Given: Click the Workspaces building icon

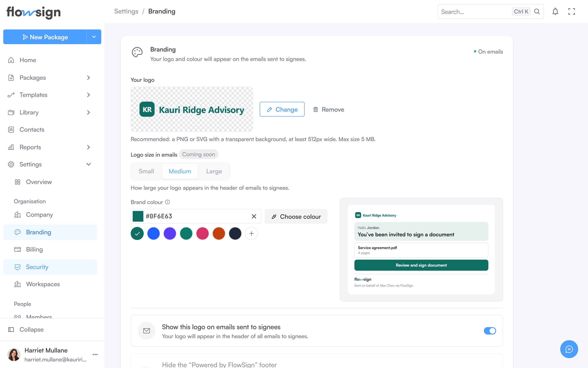Looking at the screenshot, I should (18, 284).
